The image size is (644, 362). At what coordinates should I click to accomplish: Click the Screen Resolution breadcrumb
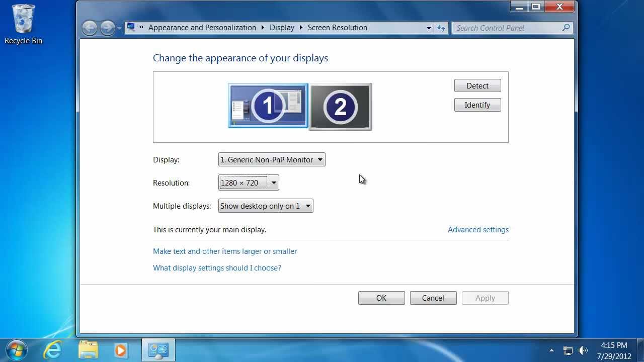(x=338, y=28)
